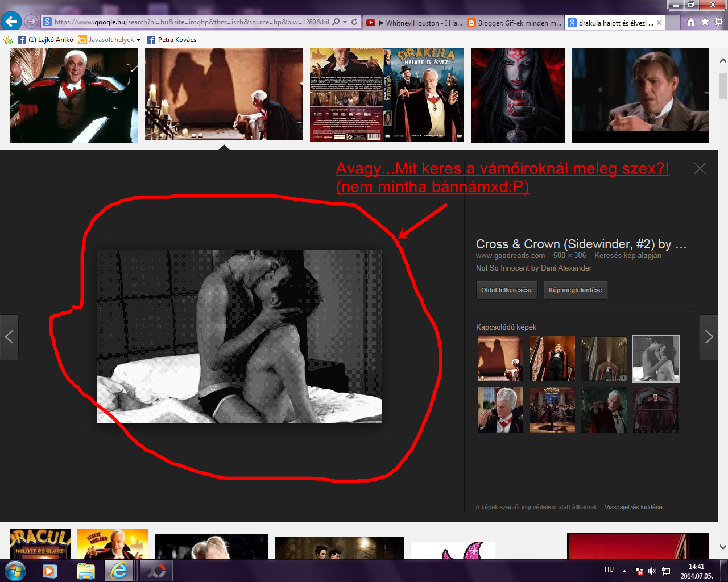Image resolution: width=728 pixels, height=582 pixels.
Task: Open the circular app icon next to Internet Explorer in taskbar
Action: 155,571
